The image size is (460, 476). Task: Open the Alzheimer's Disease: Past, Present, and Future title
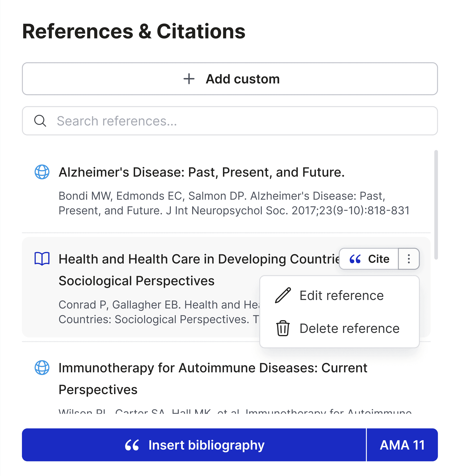pos(202,172)
